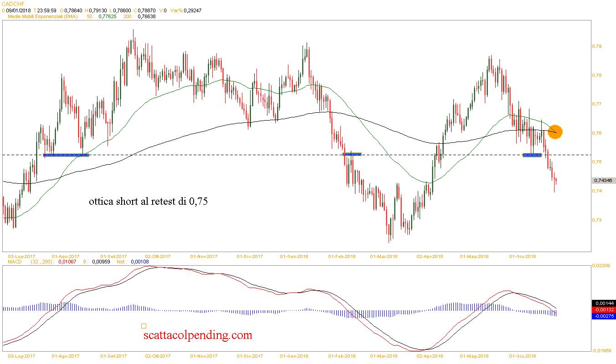Select the blue rectangle near February 2018
Screen dimensions: 616x364
[352, 154]
